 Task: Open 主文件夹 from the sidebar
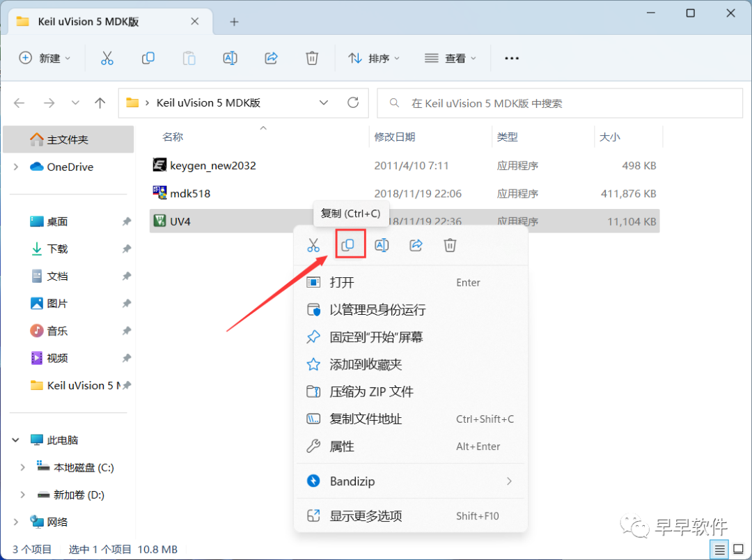[x=67, y=139]
